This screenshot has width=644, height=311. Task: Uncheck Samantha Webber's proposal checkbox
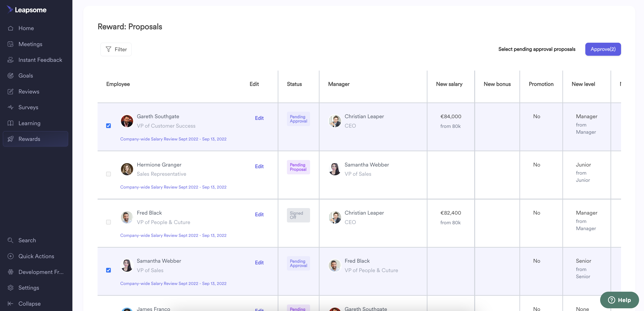109,270
